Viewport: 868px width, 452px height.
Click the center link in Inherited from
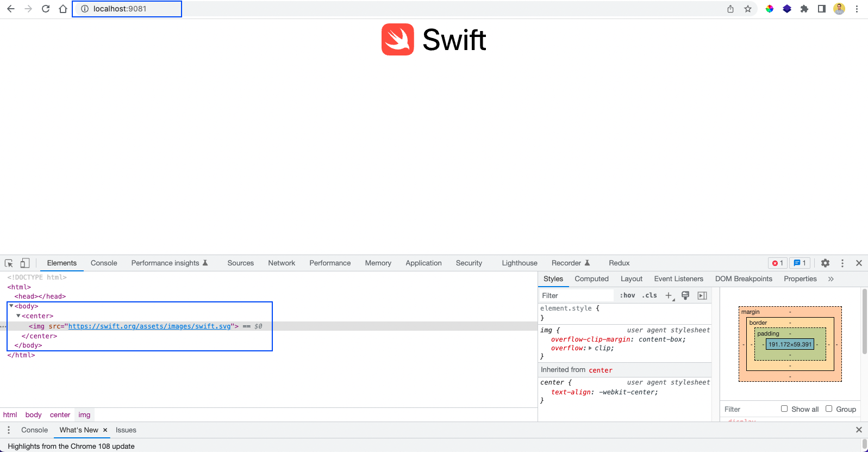point(601,370)
